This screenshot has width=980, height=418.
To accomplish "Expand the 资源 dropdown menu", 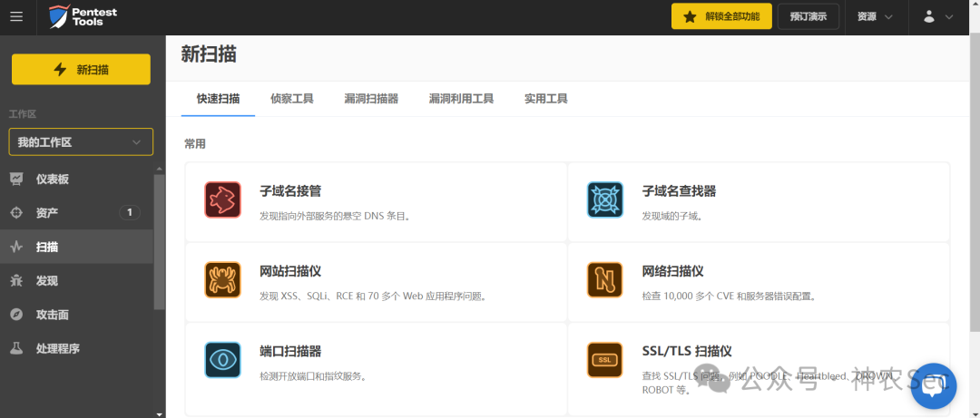I will 875,17.
